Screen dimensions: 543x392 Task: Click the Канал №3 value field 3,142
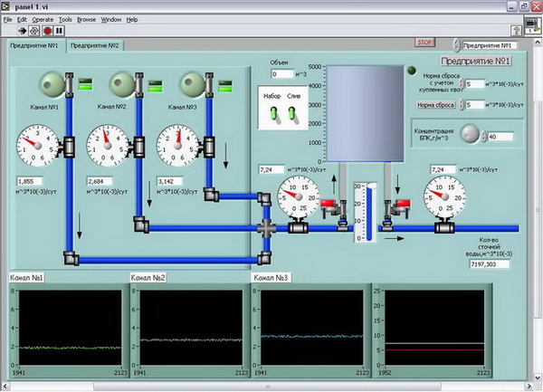pos(170,181)
